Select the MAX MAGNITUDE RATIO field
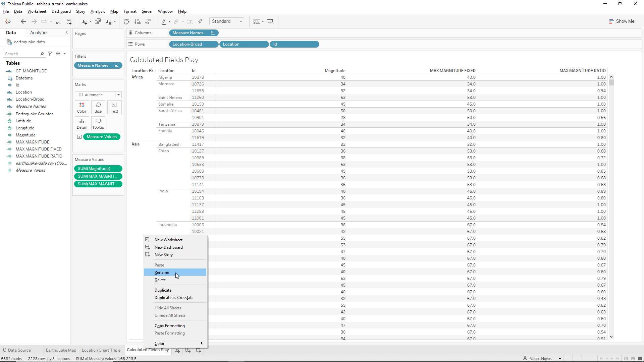The width and height of the screenshot is (644, 362). click(39, 156)
